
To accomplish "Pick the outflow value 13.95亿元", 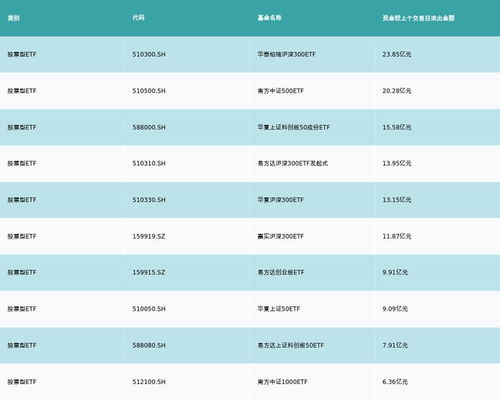I will point(397,163).
